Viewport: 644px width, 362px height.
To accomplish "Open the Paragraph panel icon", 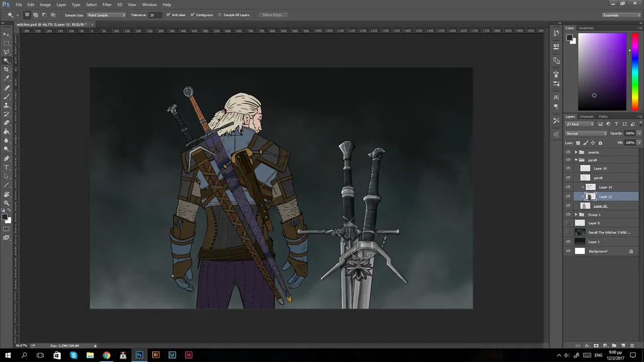I will pos(556,107).
